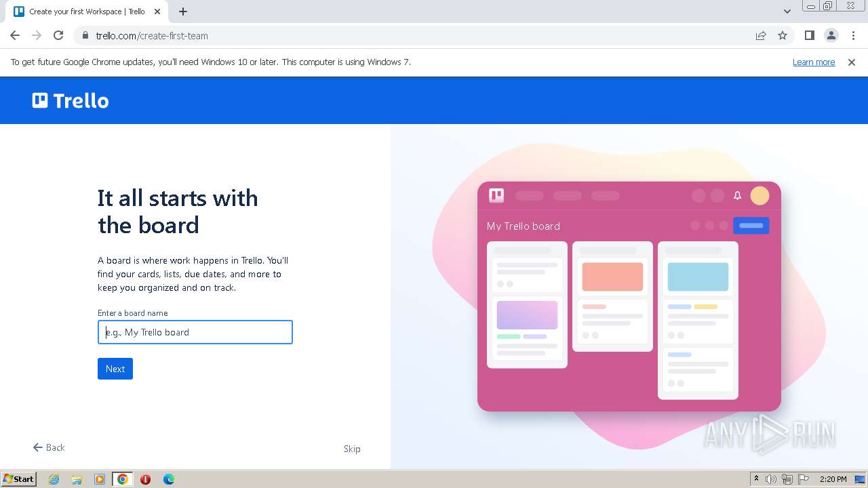Bookmark this page with the star icon
Image resolution: width=868 pixels, height=488 pixels.
(783, 36)
